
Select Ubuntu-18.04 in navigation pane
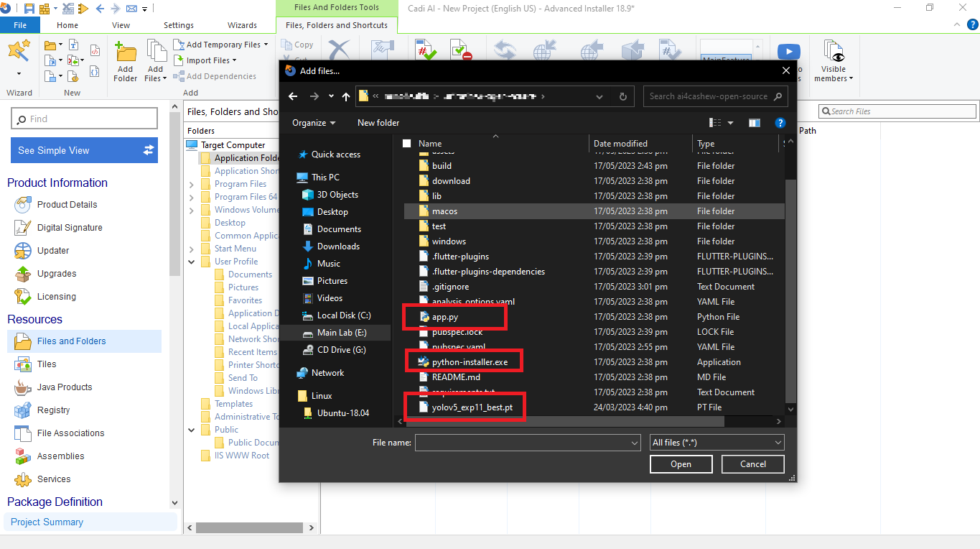(x=343, y=413)
